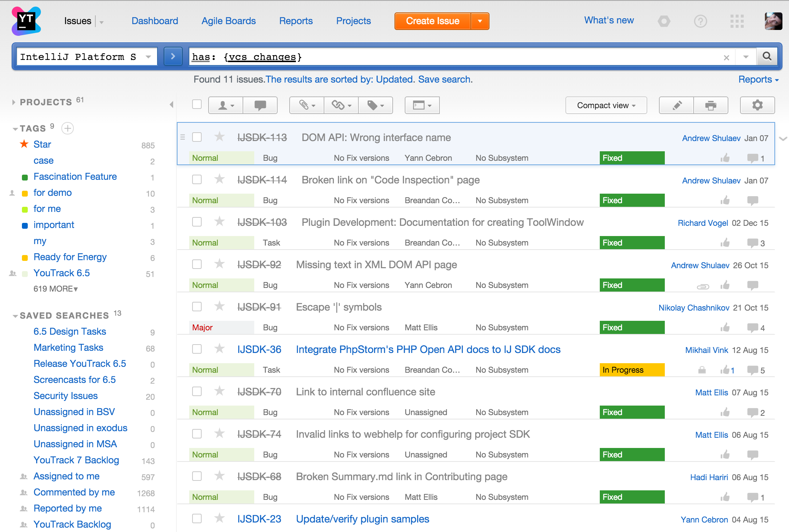This screenshot has width=789, height=532.
Task: Open the user avatar profile menu
Action: pyautogui.click(x=773, y=21)
